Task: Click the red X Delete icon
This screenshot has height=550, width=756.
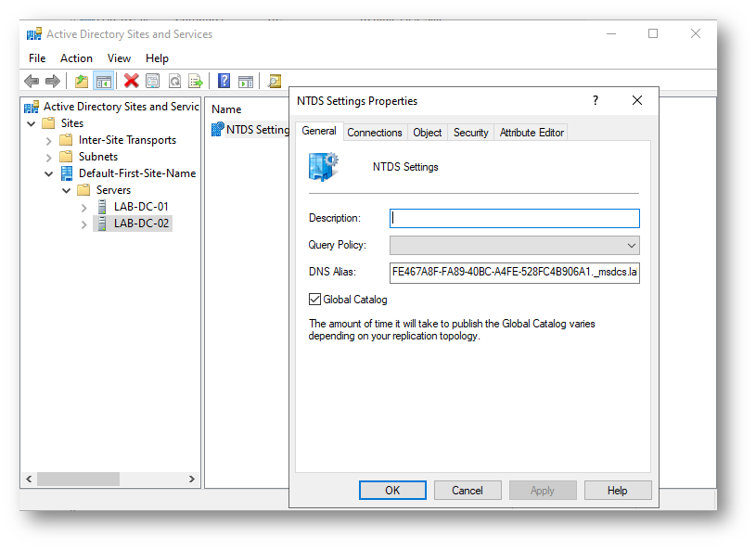Action: click(x=131, y=81)
